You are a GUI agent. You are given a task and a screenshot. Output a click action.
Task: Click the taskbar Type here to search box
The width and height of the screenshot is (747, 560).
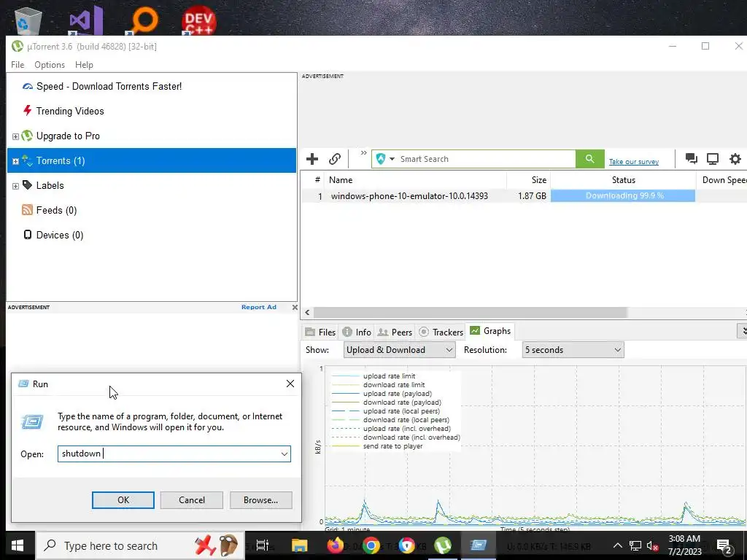141,545
